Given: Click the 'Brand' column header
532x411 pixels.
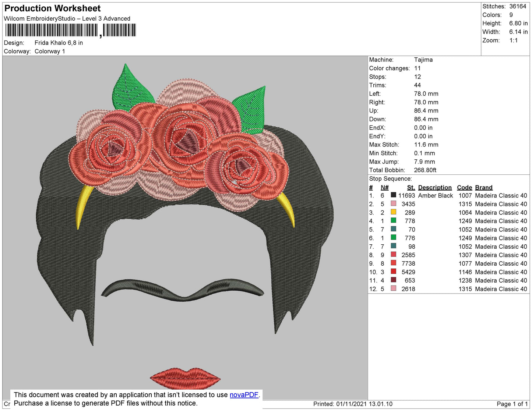Looking at the screenshot, I should (484, 187).
